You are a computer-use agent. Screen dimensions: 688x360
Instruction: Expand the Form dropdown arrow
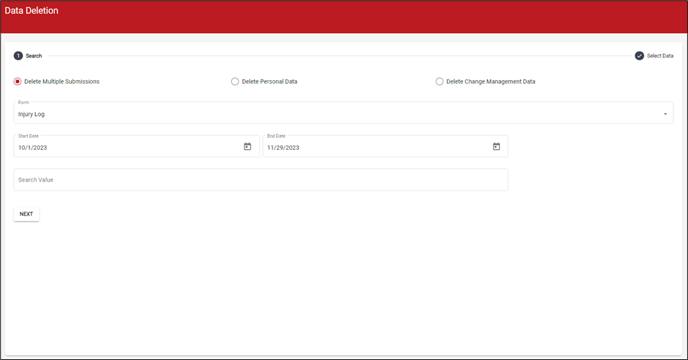(665, 114)
